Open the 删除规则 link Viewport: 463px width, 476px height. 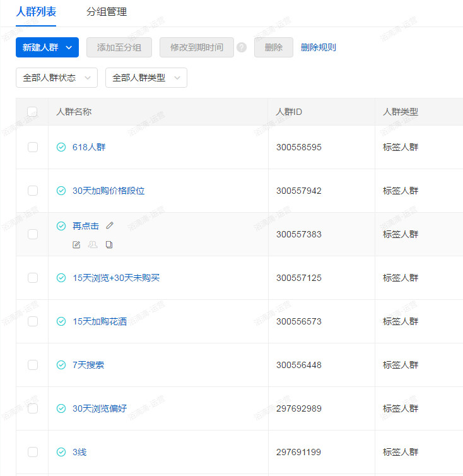pos(319,47)
